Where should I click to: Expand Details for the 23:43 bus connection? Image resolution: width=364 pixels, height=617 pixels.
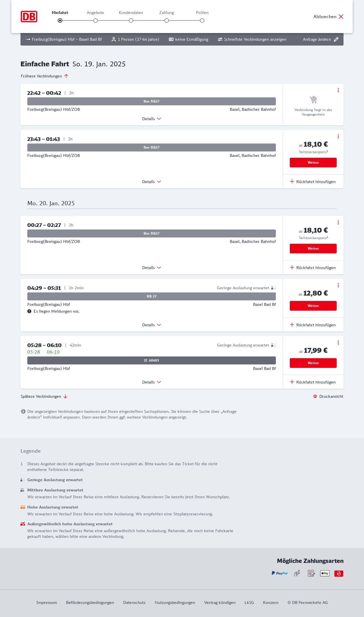(152, 182)
